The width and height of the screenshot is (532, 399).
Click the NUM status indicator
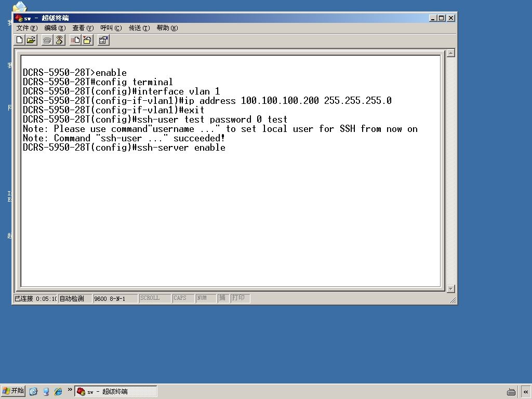point(206,298)
